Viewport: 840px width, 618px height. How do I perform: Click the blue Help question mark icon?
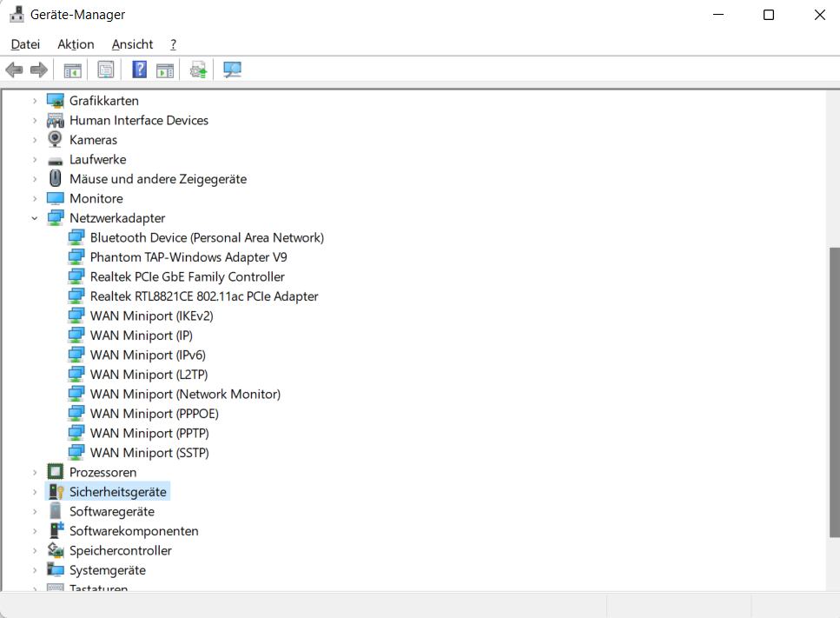139,70
